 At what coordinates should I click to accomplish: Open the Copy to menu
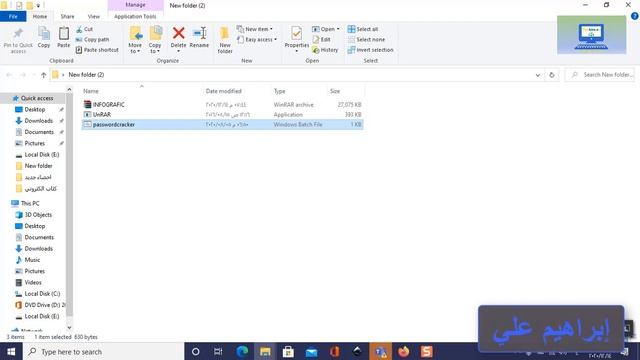(x=155, y=40)
